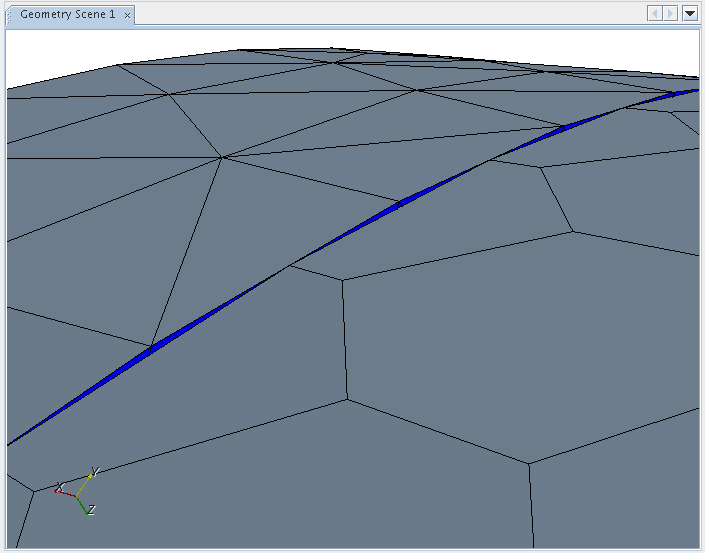
Task: Click the vertex where many triangle edges converge
Action: point(221,157)
